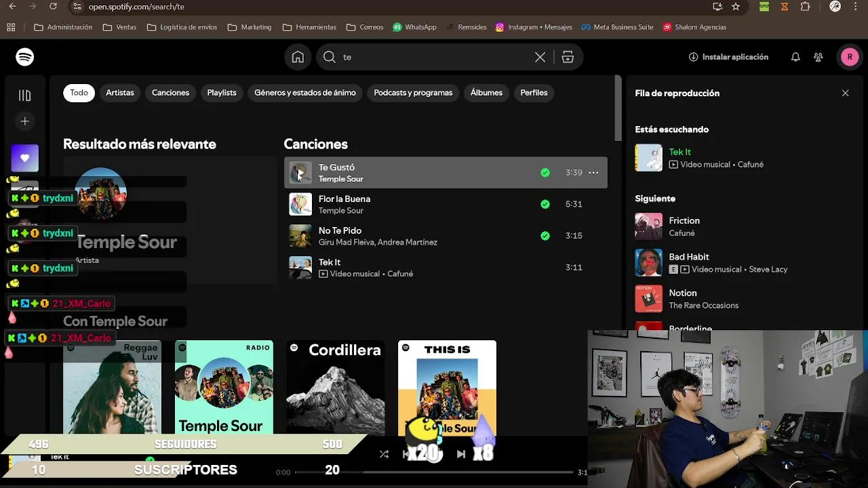Toggle saved checkmark for Te Gustó
Viewport: 868px width, 488px height.
pyautogui.click(x=545, y=173)
